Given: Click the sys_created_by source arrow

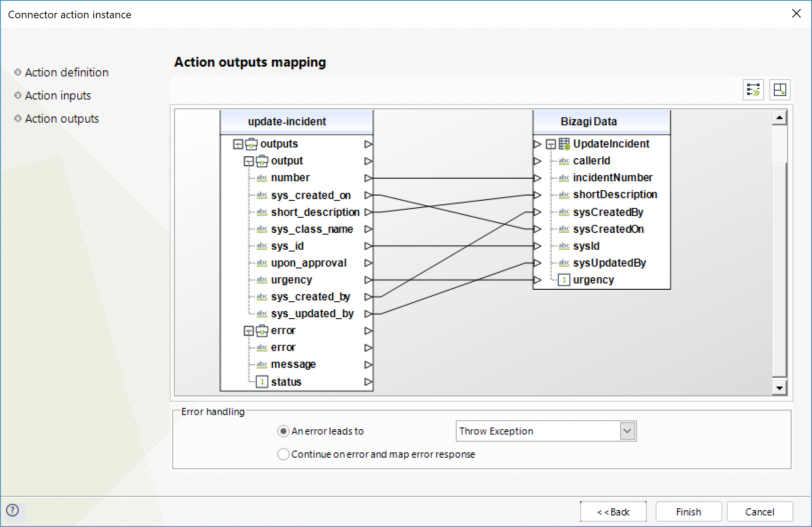Looking at the screenshot, I should tap(368, 296).
